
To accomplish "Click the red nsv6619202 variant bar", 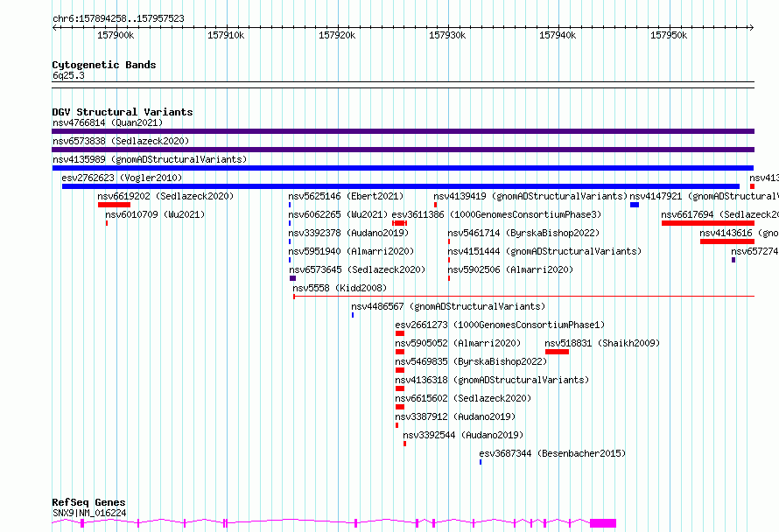I will pyautogui.click(x=115, y=205).
